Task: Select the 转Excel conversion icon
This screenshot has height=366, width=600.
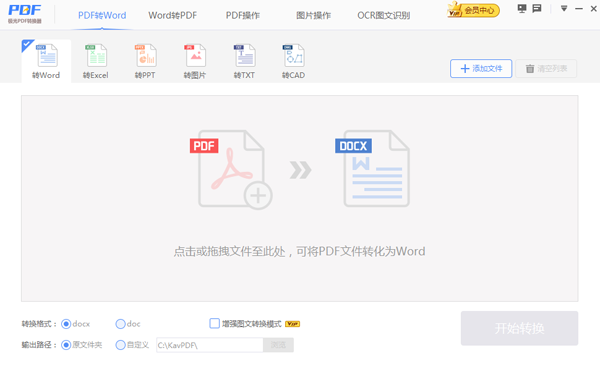Action: (96, 61)
